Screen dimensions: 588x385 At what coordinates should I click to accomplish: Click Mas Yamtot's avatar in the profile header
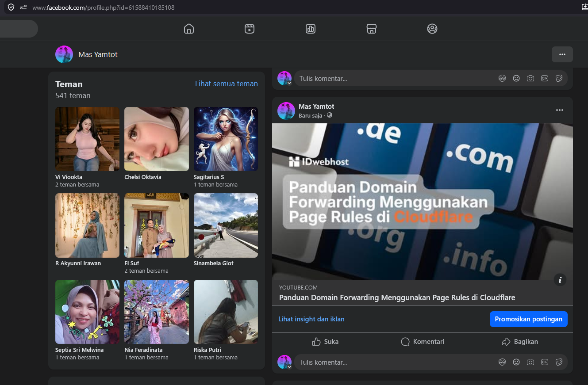(64, 54)
